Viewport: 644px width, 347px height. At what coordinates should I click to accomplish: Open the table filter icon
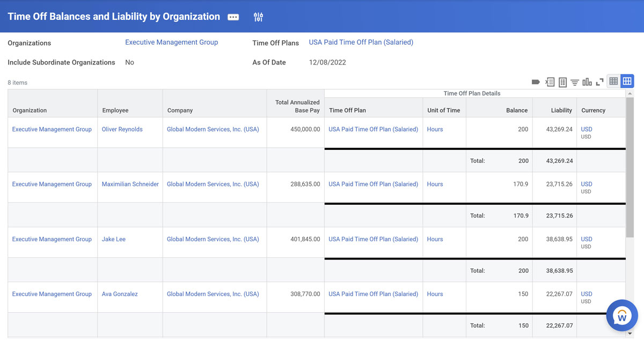pyautogui.click(x=575, y=82)
